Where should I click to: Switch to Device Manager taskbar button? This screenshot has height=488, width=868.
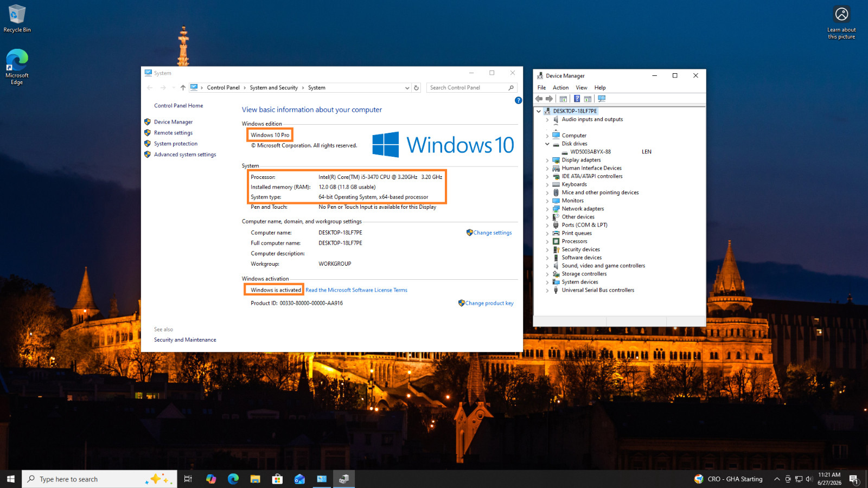tap(344, 479)
